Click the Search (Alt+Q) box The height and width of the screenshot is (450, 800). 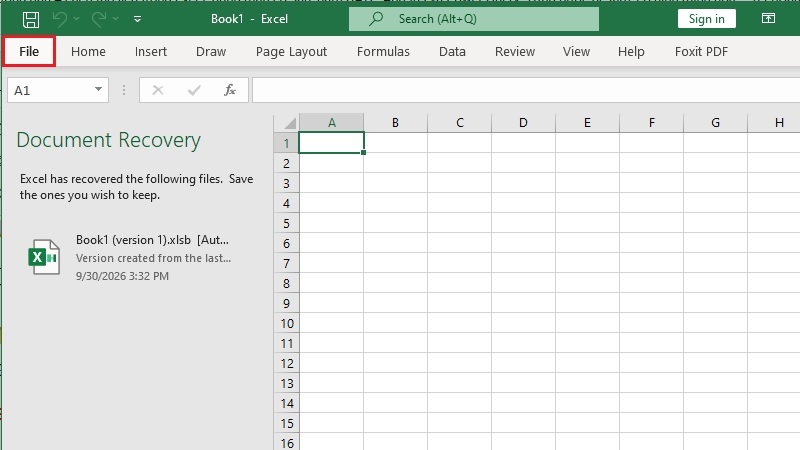click(x=473, y=19)
